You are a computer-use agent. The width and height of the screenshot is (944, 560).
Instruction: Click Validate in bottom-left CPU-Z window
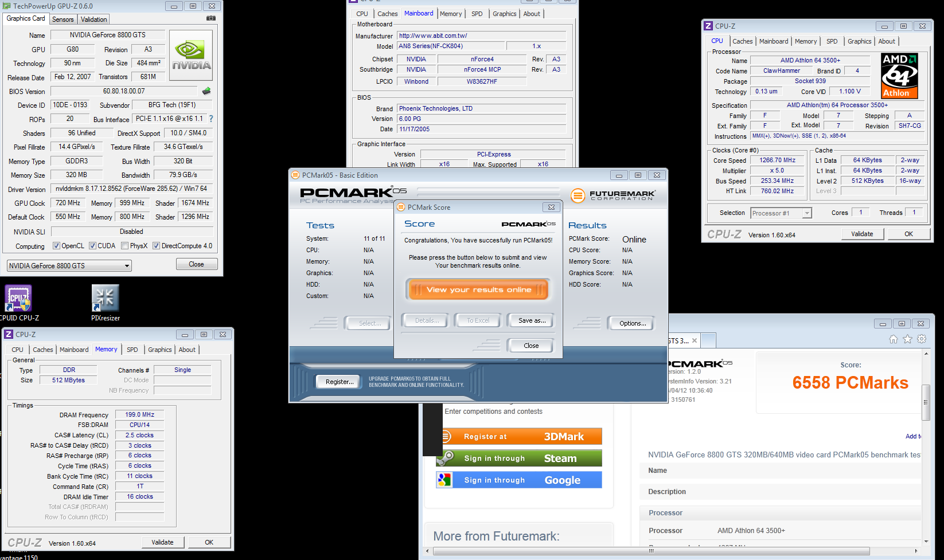tap(162, 542)
